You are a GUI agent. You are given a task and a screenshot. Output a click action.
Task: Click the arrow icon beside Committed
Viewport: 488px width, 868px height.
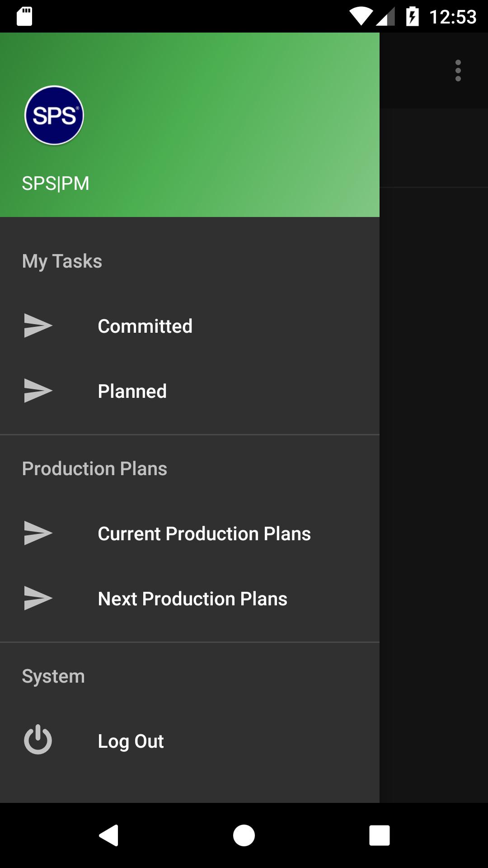38,325
